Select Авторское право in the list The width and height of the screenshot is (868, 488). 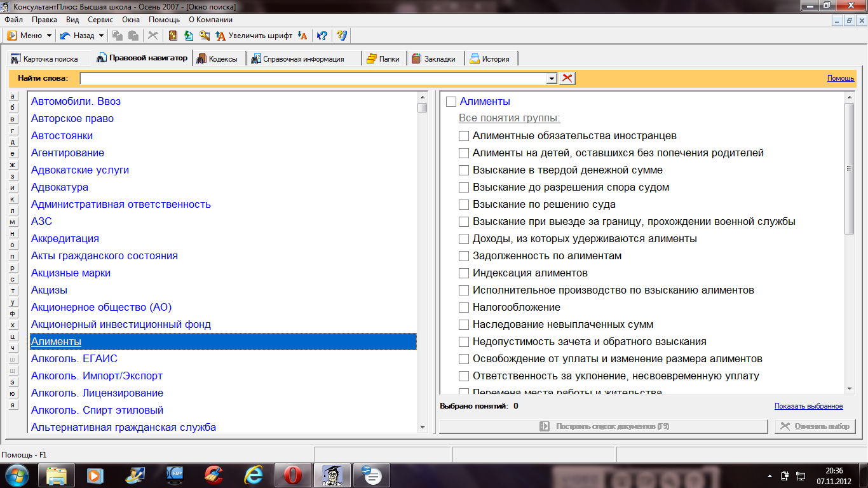(x=72, y=119)
